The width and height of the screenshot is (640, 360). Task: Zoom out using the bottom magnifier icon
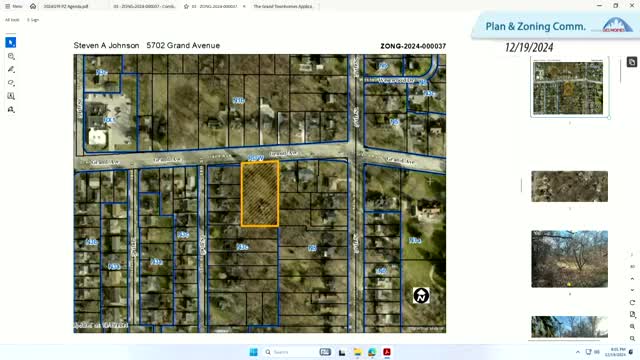pyautogui.click(x=632, y=338)
